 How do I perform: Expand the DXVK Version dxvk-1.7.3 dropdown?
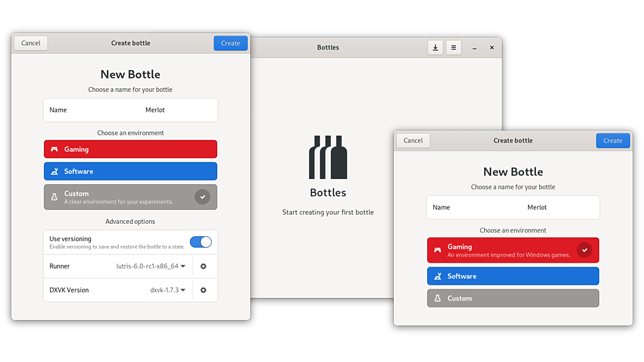(168, 290)
